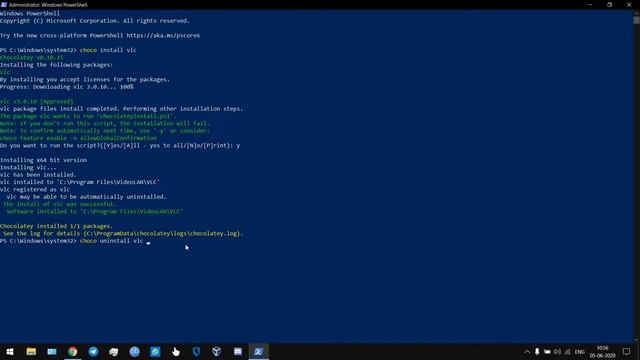Click 'Chocolatey installed 1/1 packages.' line

(56, 226)
